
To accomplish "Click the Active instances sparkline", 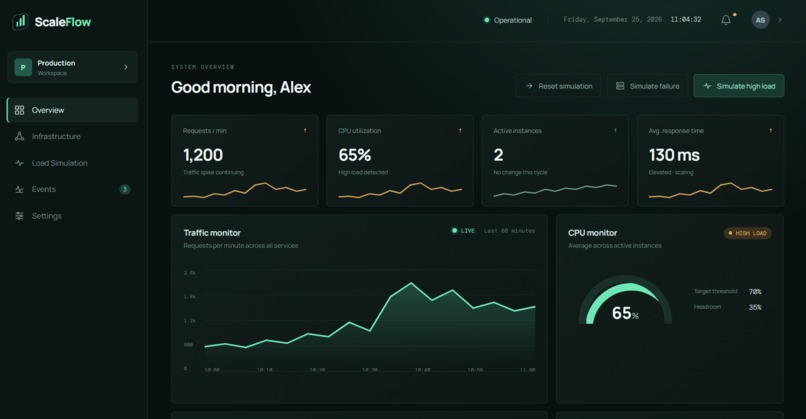I will (x=555, y=190).
